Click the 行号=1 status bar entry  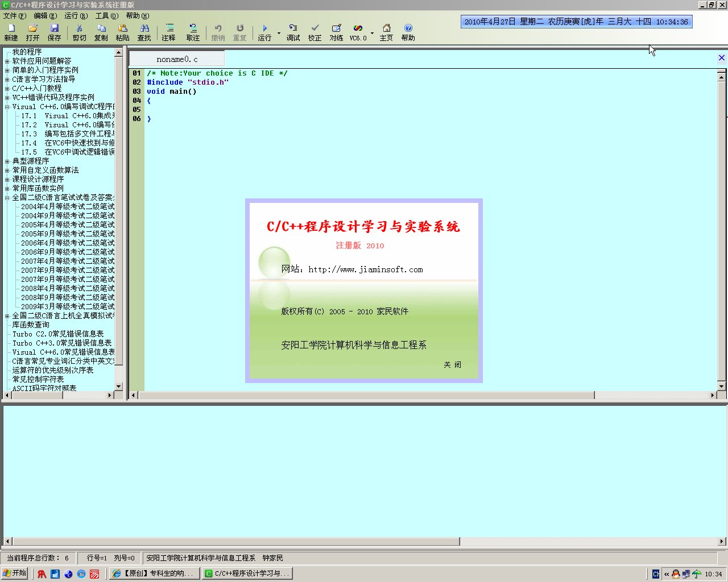pos(97,558)
